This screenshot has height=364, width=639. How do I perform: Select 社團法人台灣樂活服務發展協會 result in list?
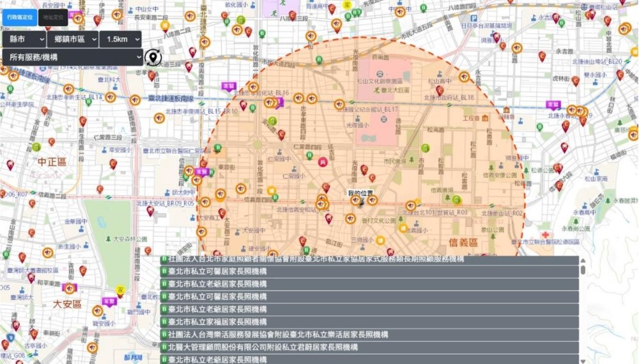[369, 335]
